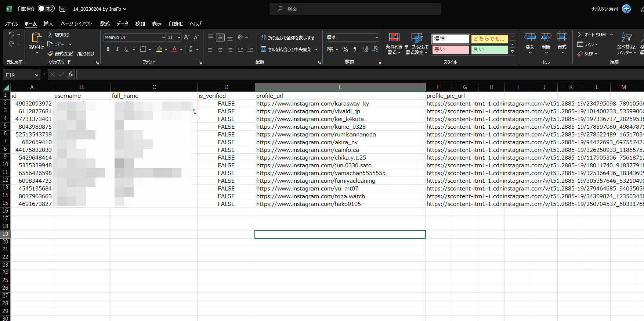The height and width of the screenshot is (321, 644).
Task: Click the Save floppy disk icon
Action: 62,9
